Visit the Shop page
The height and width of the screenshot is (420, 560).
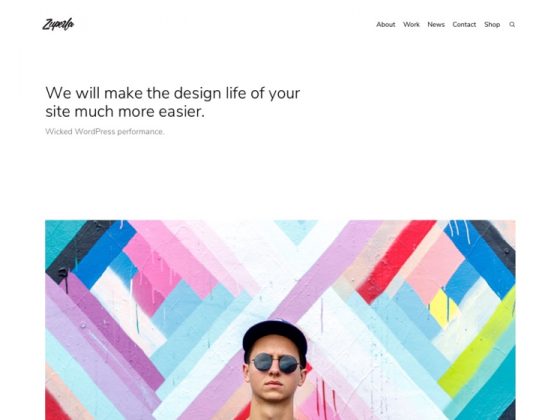pos(492,24)
